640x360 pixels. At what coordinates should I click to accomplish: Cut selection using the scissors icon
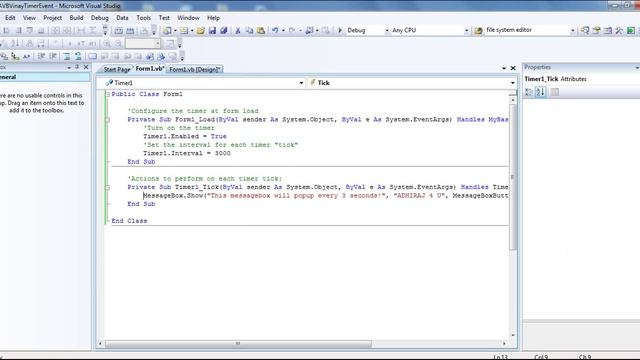click(x=238, y=30)
